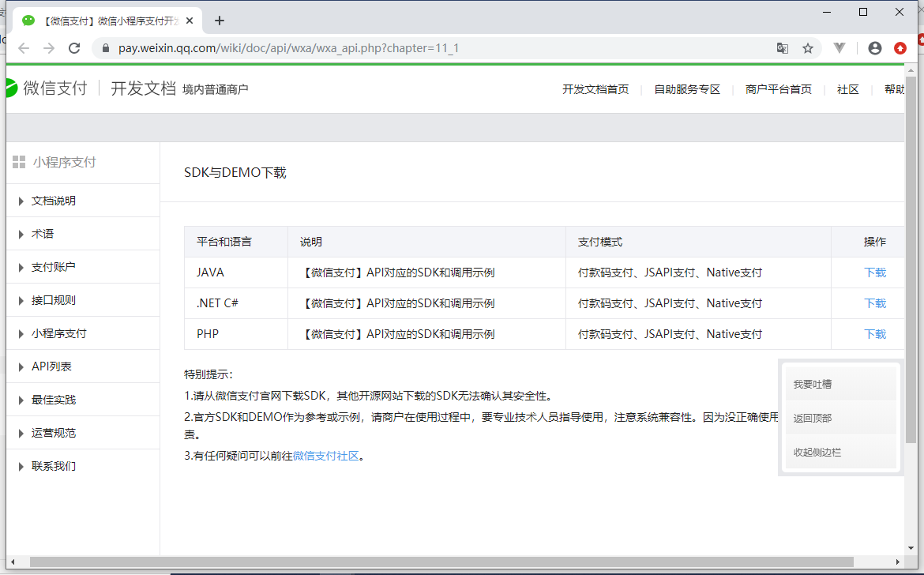This screenshot has width=924, height=575.
Task: Click 我要吐槽 feedback button
Action: [841, 384]
